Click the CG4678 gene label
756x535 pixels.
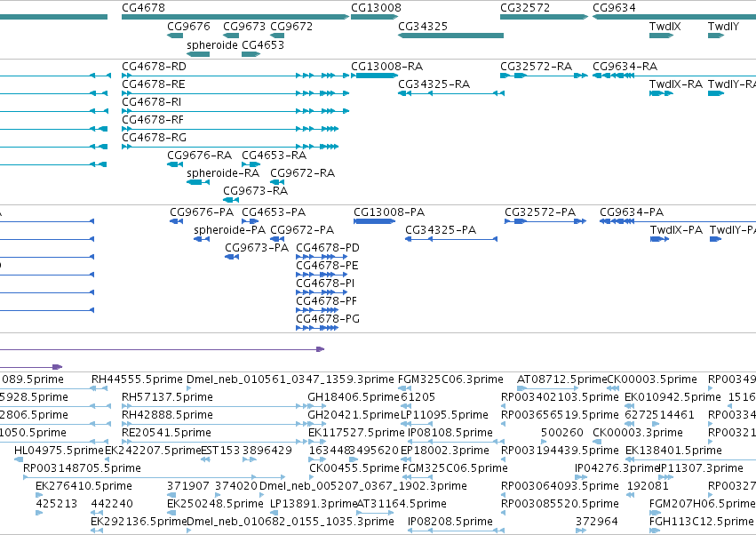click(143, 8)
